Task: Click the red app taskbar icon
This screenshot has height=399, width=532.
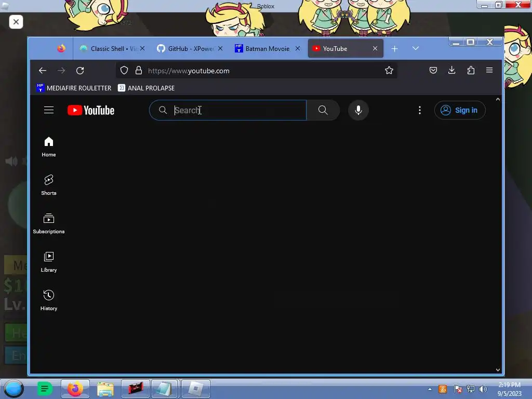Action: pos(136,389)
